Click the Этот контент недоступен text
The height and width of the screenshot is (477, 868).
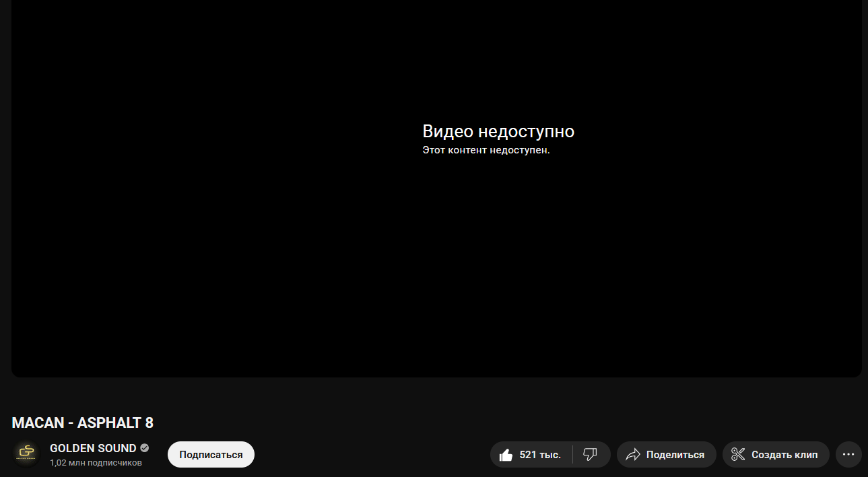486,150
